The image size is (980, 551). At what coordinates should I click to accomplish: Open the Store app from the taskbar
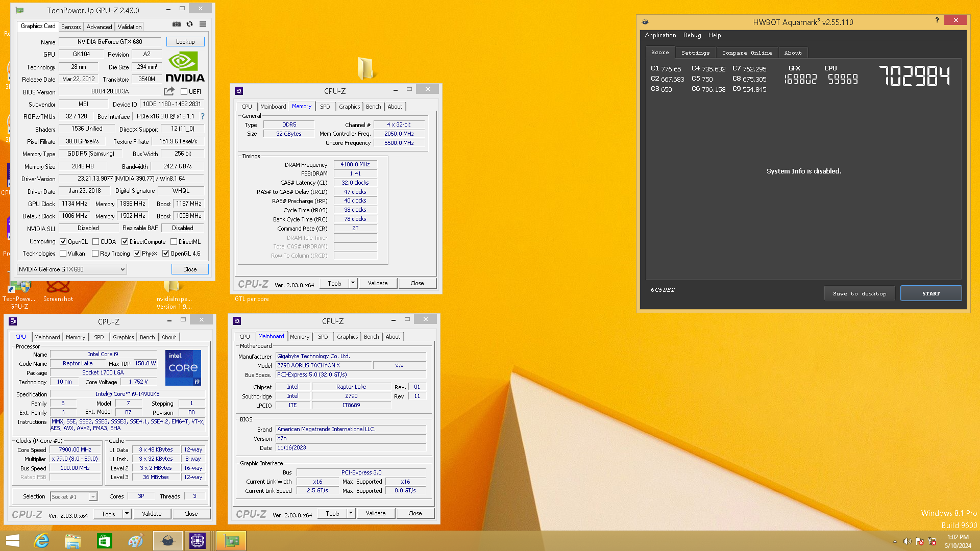(x=105, y=541)
